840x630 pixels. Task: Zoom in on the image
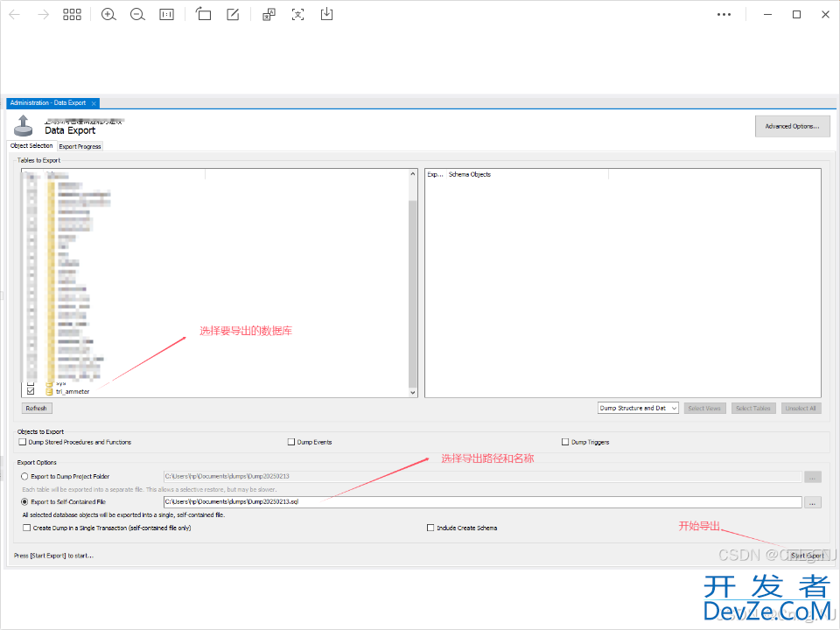point(108,15)
